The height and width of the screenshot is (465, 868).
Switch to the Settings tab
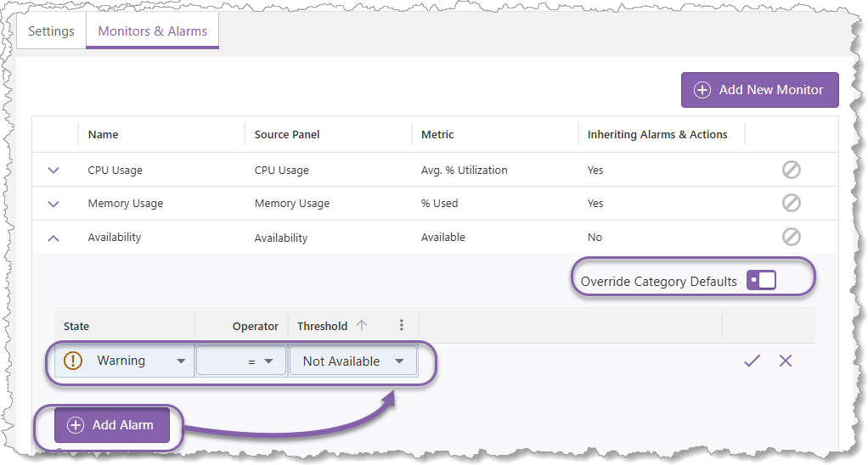pyautogui.click(x=51, y=31)
